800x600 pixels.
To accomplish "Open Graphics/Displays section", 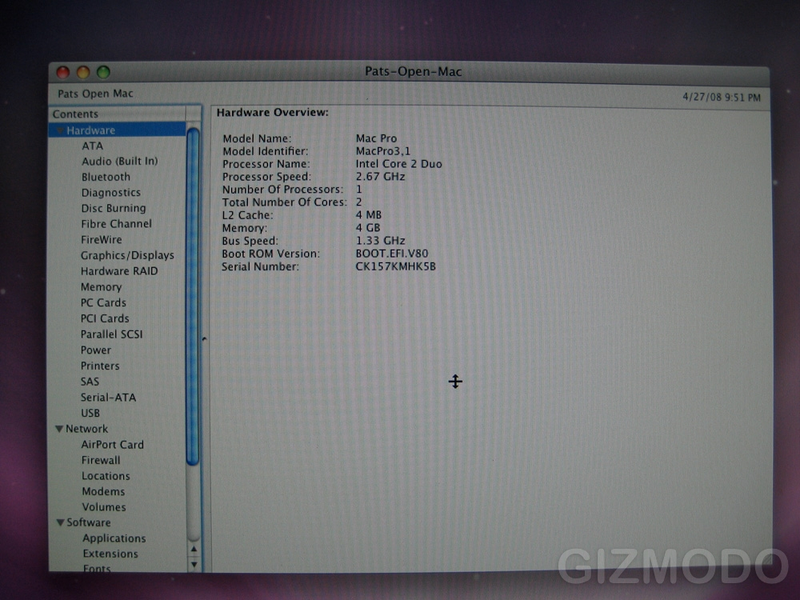I will pos(127,256).
